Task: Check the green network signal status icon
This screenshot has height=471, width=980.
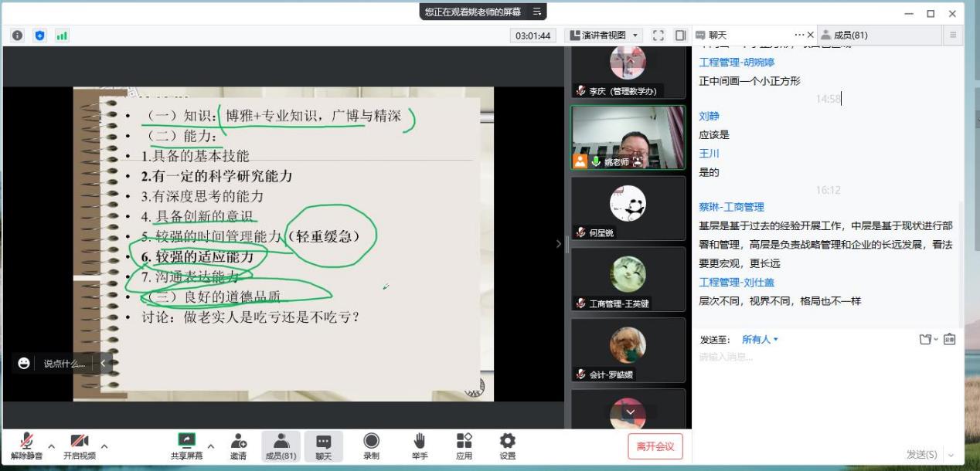Action: [62, 36]
